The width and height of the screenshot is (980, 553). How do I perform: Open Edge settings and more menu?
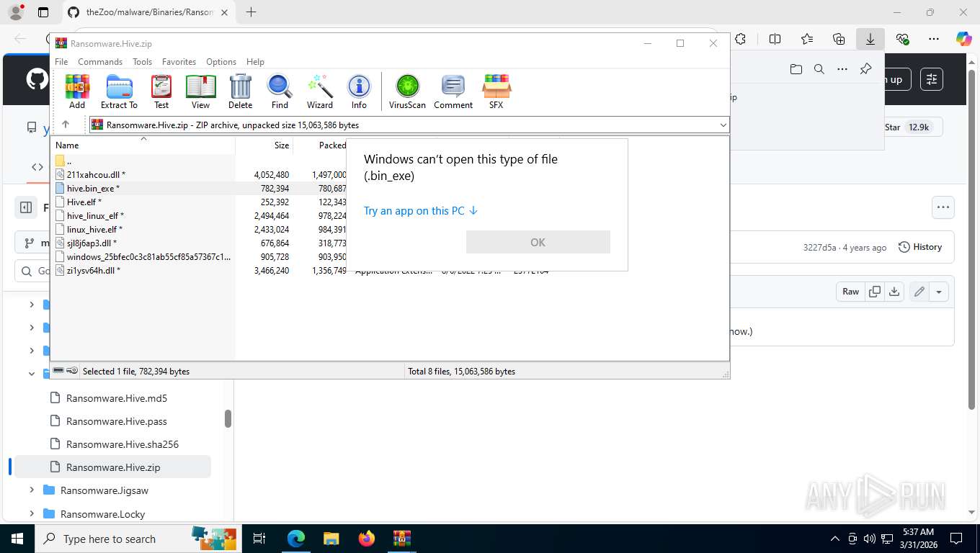point(934,39)
